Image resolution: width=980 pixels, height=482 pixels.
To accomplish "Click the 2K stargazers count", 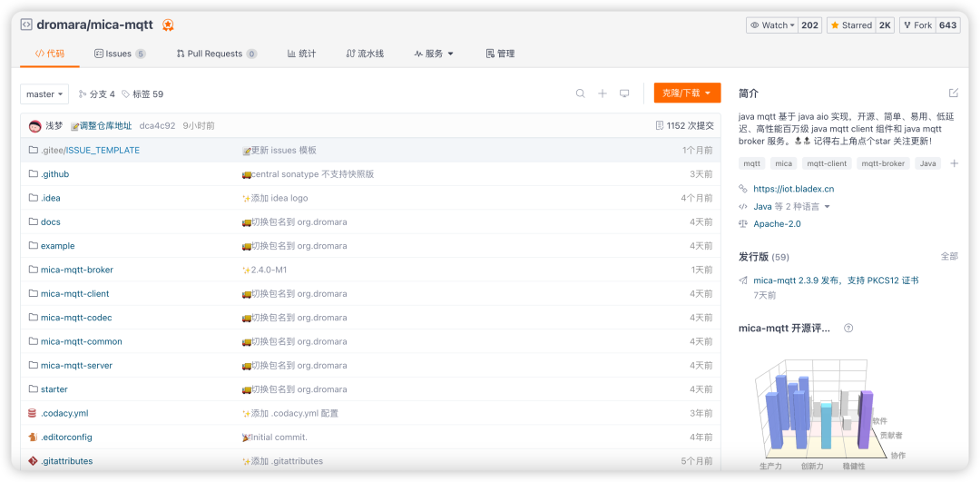I will click(x=885, y=25).
